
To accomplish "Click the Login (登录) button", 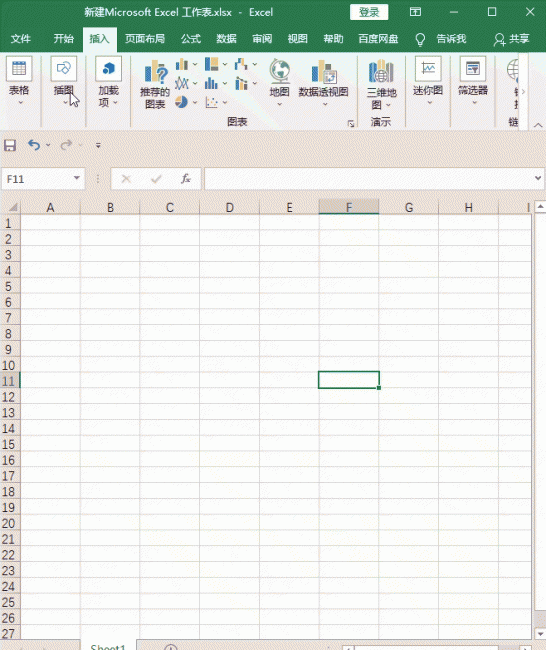I will click(x=369, y=12).
